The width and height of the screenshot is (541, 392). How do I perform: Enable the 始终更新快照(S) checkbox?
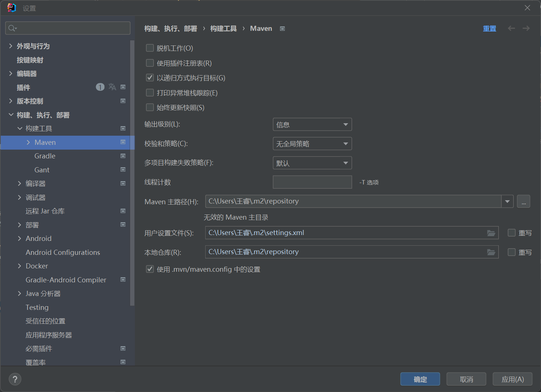click(150, 107)
